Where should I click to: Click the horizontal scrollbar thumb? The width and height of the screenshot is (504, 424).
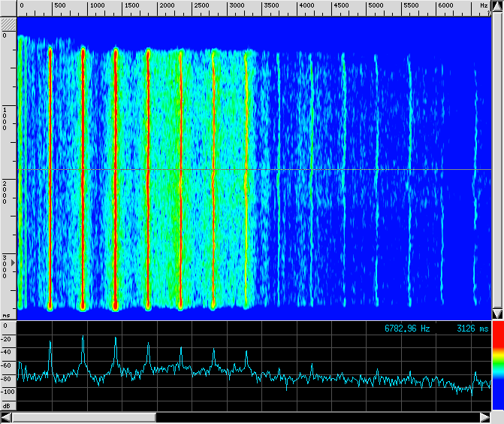[84, 417]
